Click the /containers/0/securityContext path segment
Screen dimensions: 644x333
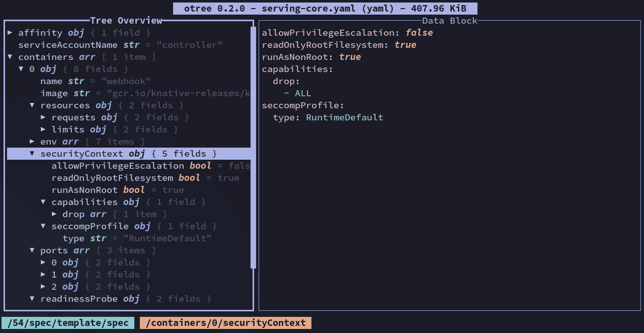coord(225,323)
